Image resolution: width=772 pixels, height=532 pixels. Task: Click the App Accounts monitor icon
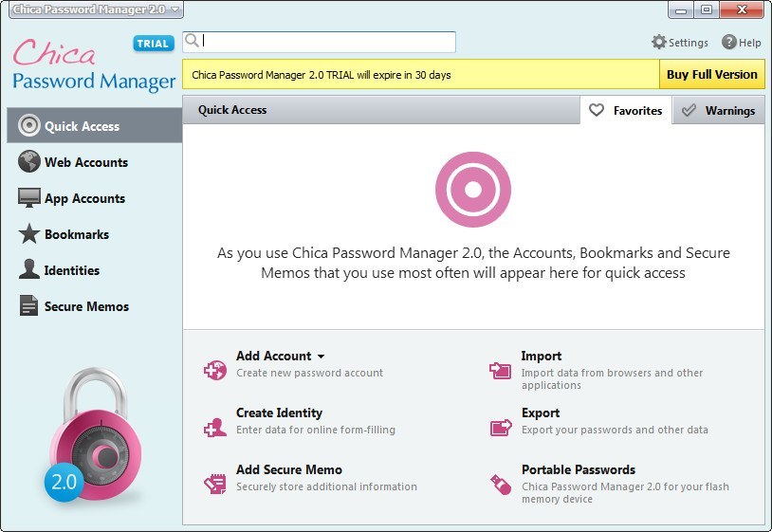[x=29, y=198]
